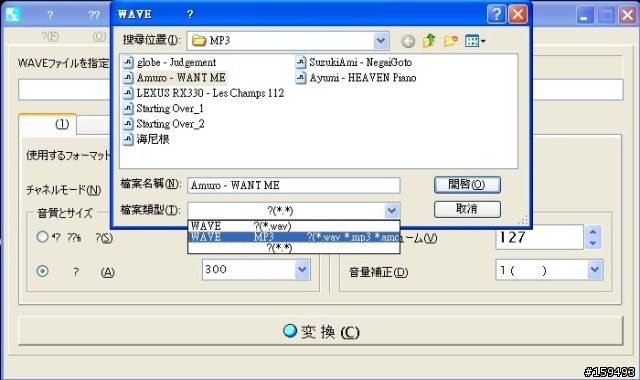Choose WAVE MP3 (*.wav *.mp3) filter option

point(293,237)
